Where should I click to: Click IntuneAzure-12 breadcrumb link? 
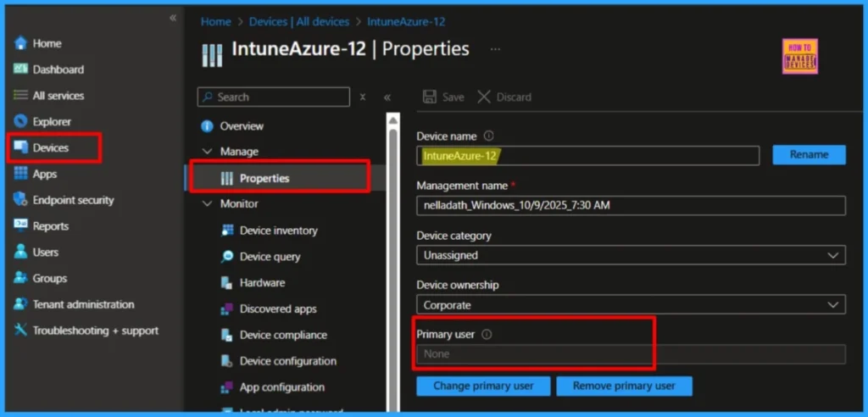point(406,21)
